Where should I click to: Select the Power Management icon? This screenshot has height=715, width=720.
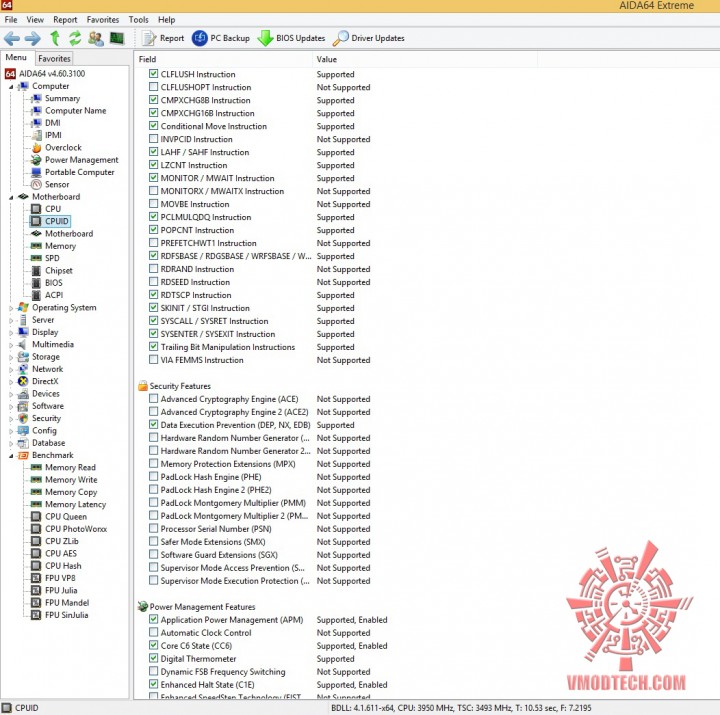[36, 160]
